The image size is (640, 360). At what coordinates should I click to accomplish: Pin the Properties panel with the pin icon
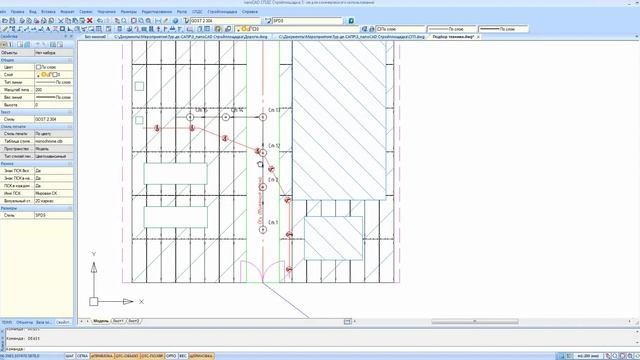tap(65, 36)
